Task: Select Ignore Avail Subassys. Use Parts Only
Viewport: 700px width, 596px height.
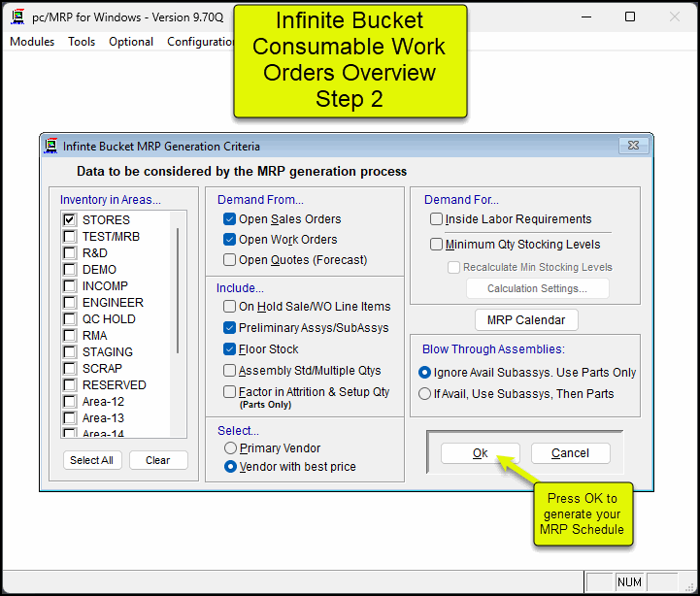Action: [424, 373]
